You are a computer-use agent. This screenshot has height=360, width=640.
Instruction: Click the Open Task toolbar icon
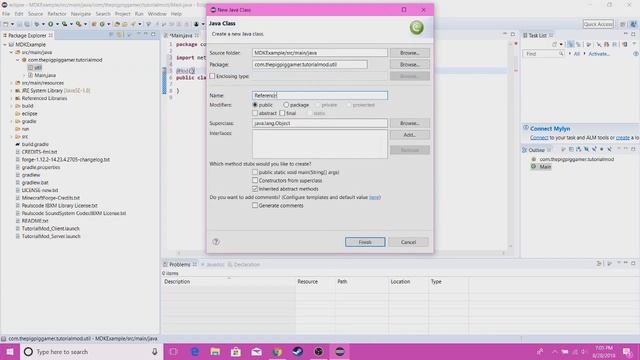point(124,24)
